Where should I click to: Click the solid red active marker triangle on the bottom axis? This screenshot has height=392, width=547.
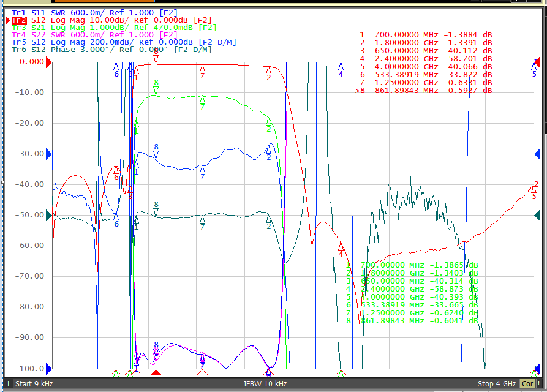[x=156, y=373]
